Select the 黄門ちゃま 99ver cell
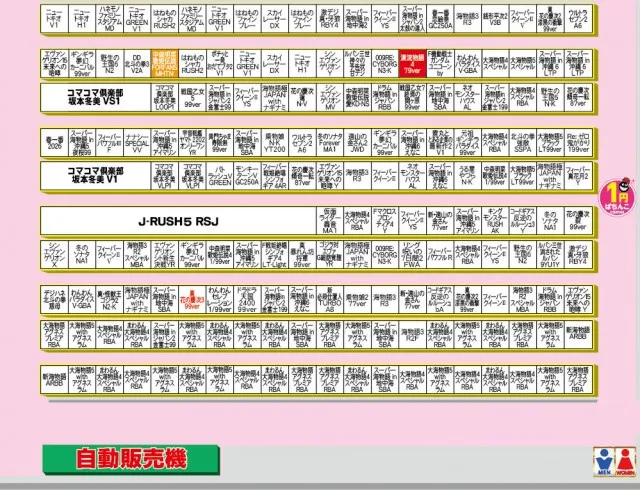Image resolution: width=640 pixels, height=490 pixels. [x=220, y=143]
